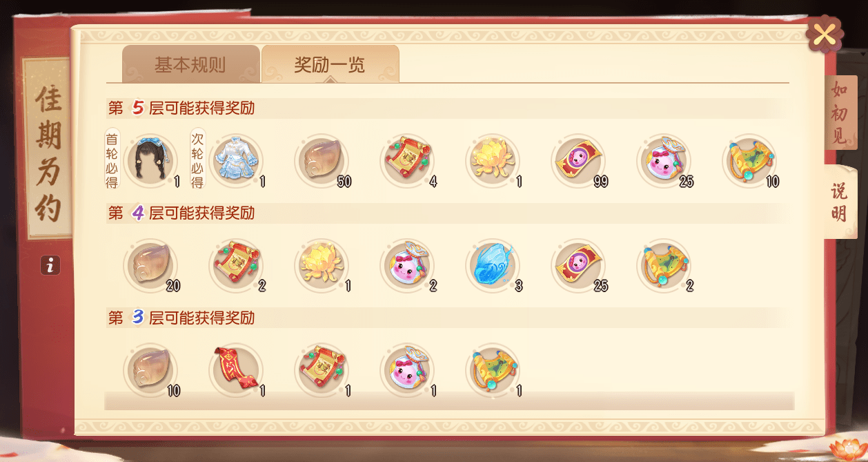This screenshot has width=868, height=462.
Task: Select the 如初见 side tab
Action: [x=840, y=111]
